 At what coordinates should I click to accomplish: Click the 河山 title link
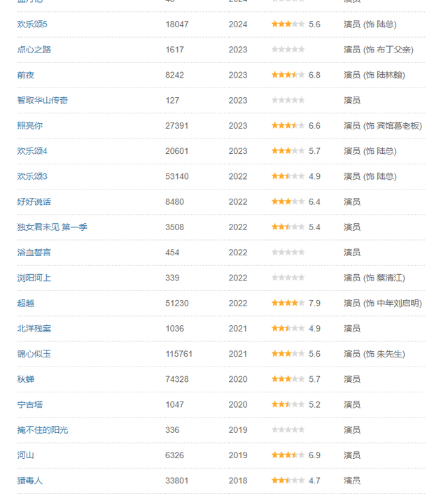click(x=26, y=455)
